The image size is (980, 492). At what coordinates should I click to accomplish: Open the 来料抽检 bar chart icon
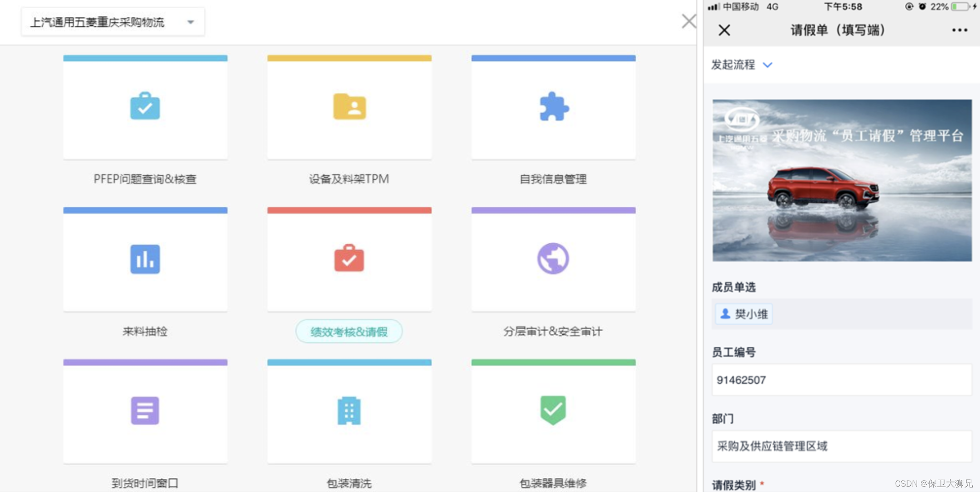145,259
